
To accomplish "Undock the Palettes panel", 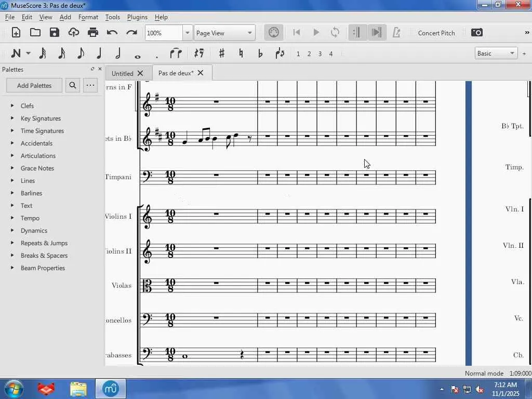I will point(92,69).
